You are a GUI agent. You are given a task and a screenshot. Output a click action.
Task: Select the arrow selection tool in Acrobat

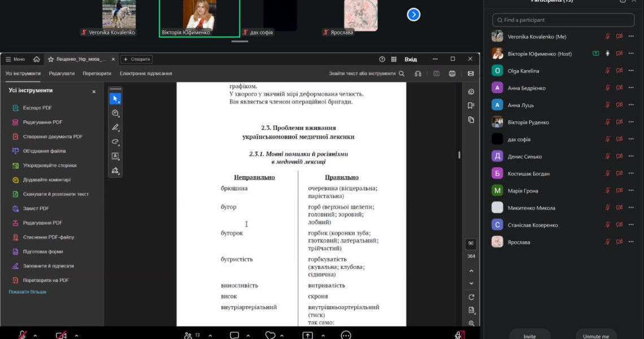[x=115, y=99]
